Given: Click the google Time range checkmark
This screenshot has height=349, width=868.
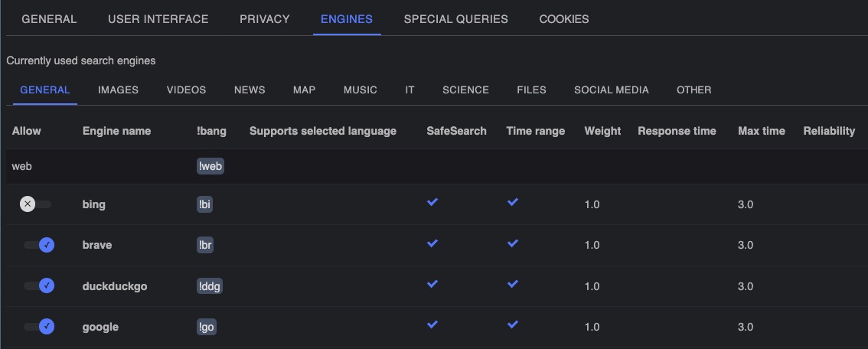Looking at the screenshot, I should (x=513, y=325).
